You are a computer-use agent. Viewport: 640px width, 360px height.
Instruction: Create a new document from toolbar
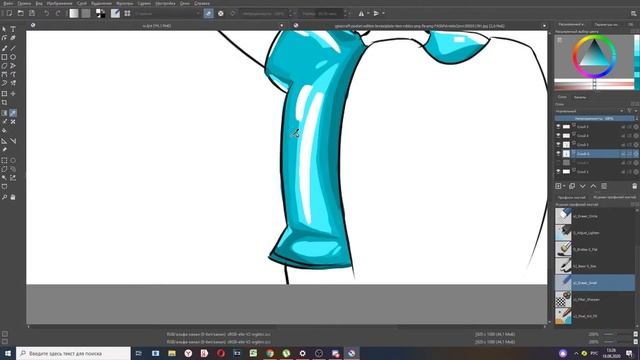pyautogui.click(x=9, y=13)
